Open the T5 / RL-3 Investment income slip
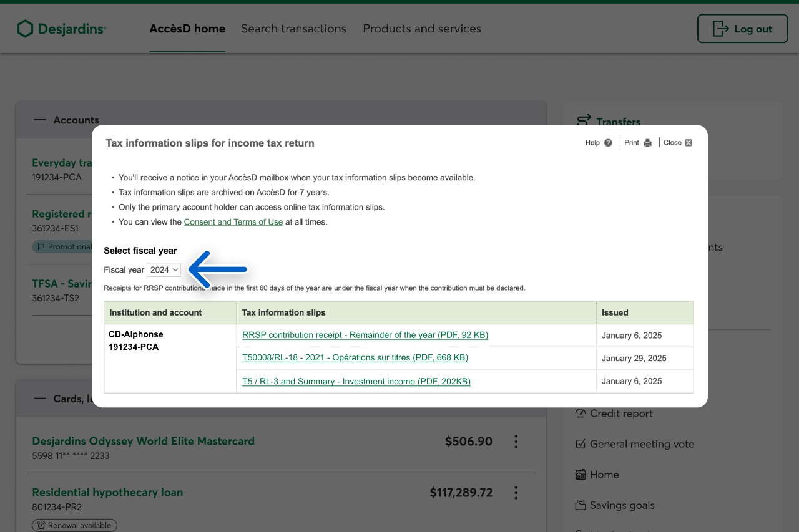The height and width of the screenshot is (532, 799). pyautogui.click(x=356, y=381)
